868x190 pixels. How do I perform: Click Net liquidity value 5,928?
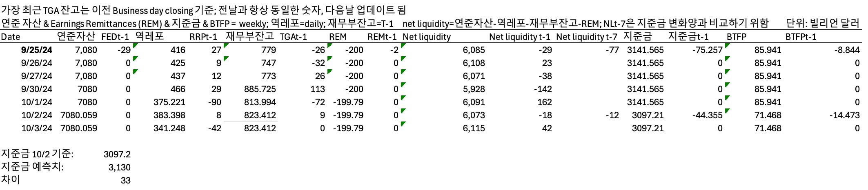(474, 89)
